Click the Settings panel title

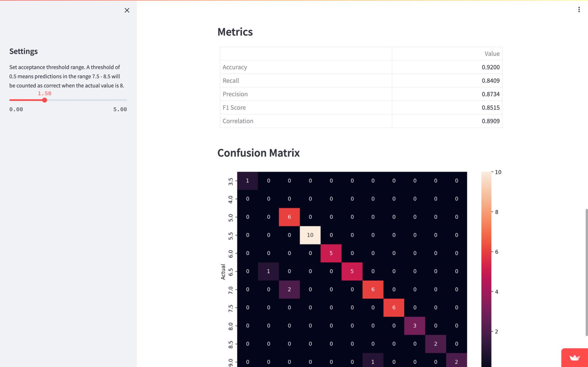coord(23,50)
